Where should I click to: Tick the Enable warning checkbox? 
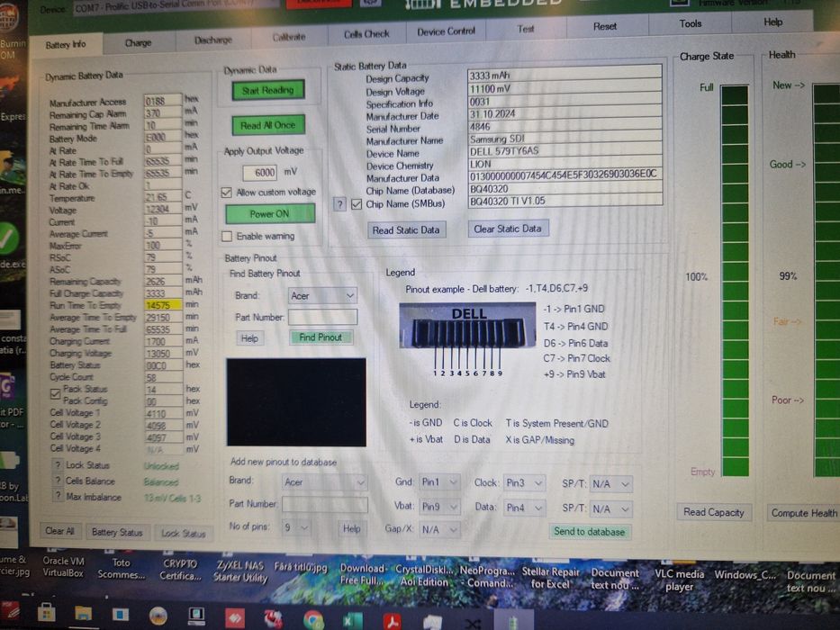pos(227,236)
